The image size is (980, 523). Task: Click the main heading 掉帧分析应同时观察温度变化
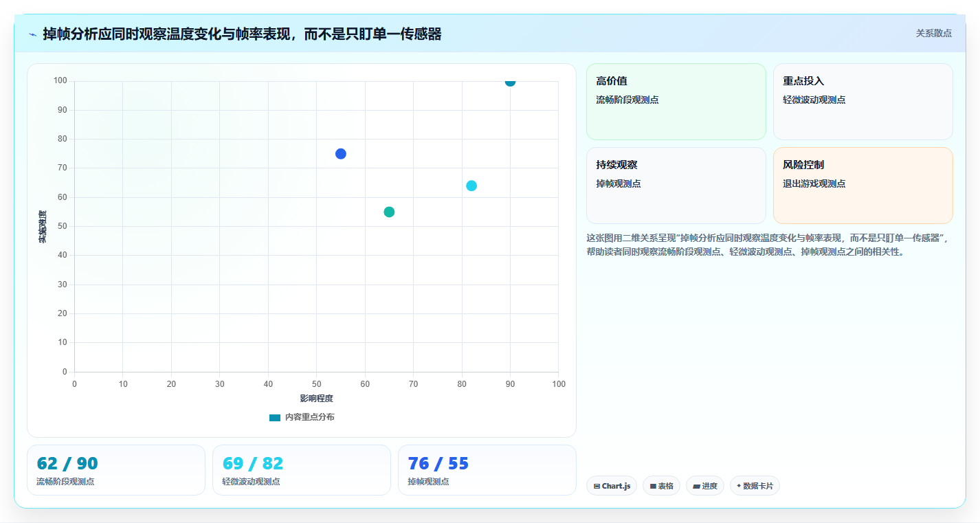click(242, 34)
